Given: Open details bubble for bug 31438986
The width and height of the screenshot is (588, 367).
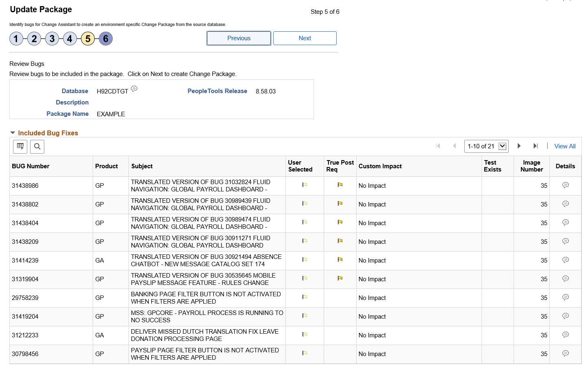Looking at the screenshot, I should point(565,185).
